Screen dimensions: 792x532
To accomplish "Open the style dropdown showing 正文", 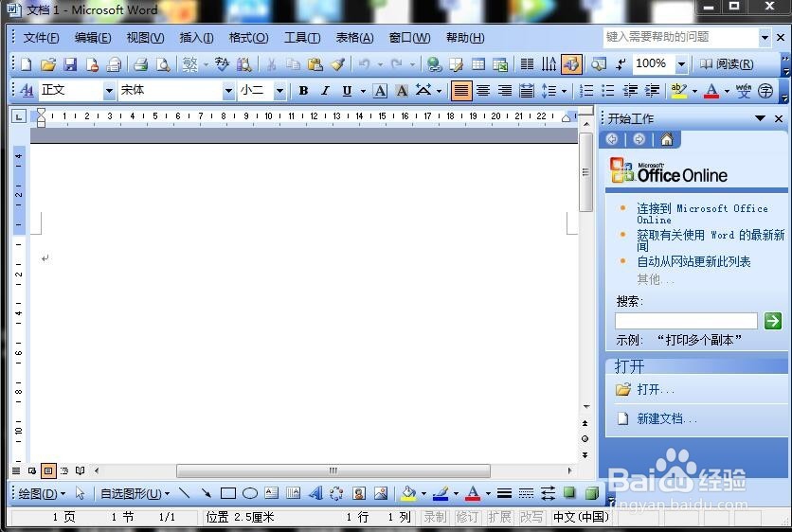I will [x=109, y=92].
